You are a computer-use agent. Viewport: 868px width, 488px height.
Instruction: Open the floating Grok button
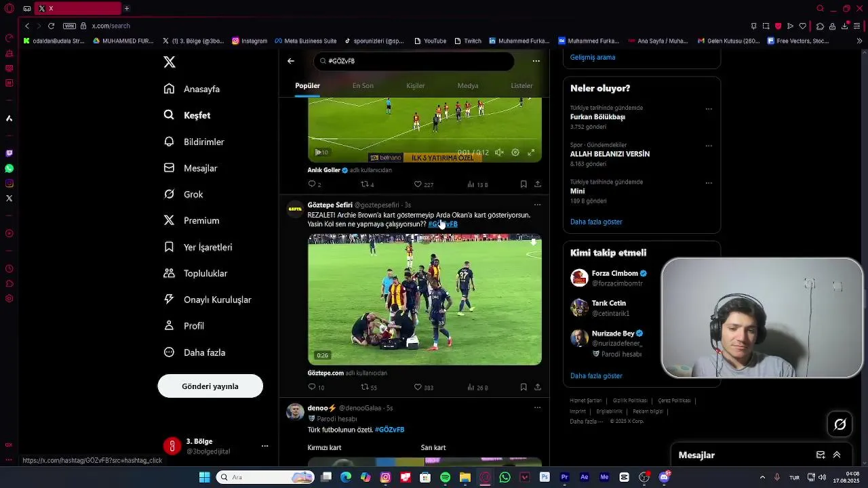pos(840,424)
